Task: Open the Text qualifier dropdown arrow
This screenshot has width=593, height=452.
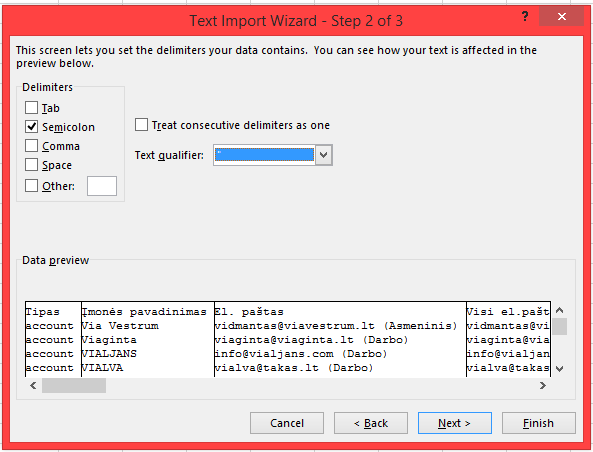Action: 323,155
